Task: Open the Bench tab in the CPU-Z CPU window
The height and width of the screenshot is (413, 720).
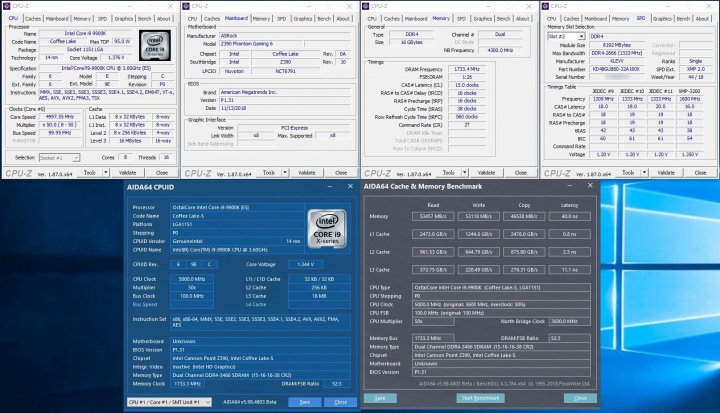Action: tap(144, 19)
